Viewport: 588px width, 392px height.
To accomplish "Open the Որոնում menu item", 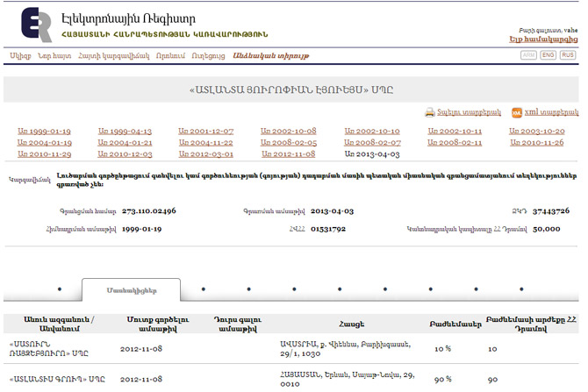I will point(169,55).
